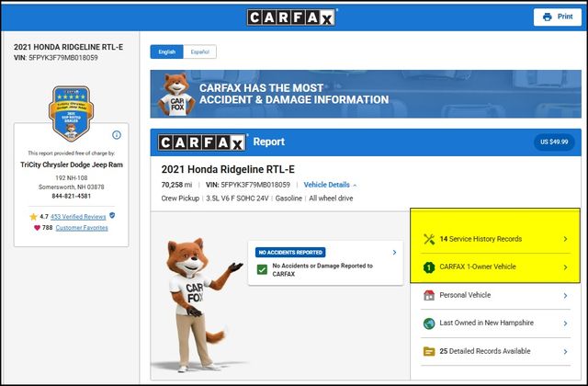This screenshot has width=588, height=386.
Task: Click the report VIN beside mileage
Action: click(248, 185)
